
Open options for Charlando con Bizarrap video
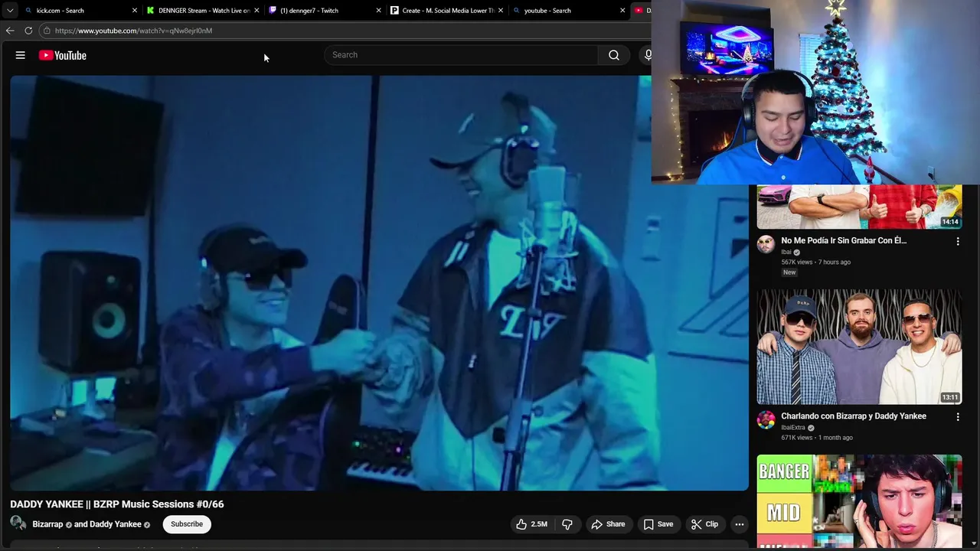pos(957,417)
